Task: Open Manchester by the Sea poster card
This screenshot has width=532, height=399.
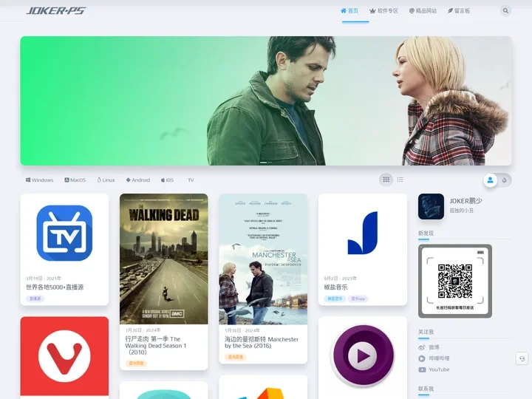Action: (x=263, y=259)
